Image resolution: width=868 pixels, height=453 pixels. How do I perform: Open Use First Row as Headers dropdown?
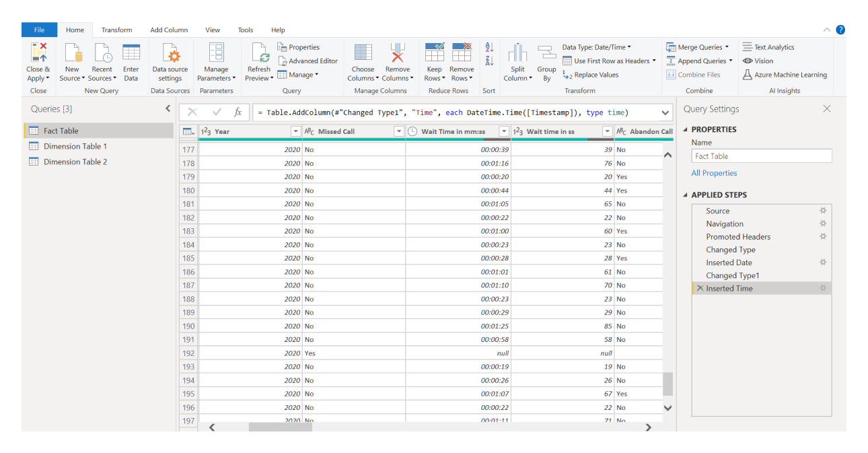pos(609,61)
